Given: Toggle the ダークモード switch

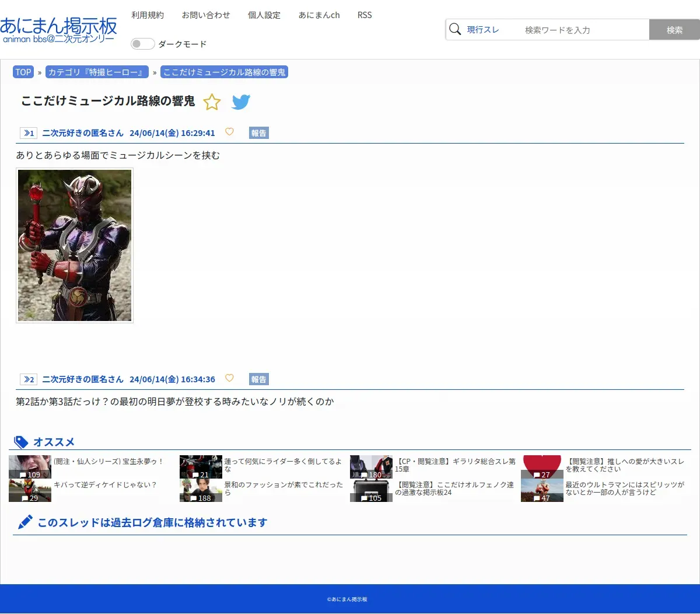Looking at the screenshot, I should tap(142, 44).
